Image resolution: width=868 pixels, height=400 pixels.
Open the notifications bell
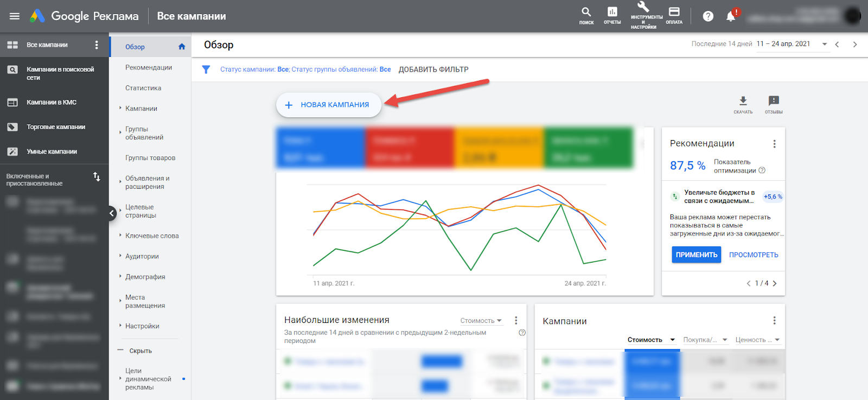tap(731, 16)
